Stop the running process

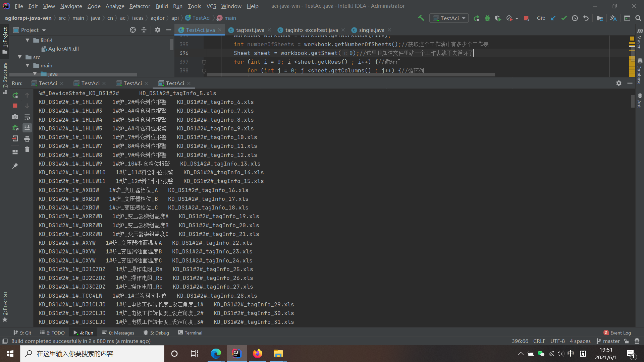(x=15, y=106)
